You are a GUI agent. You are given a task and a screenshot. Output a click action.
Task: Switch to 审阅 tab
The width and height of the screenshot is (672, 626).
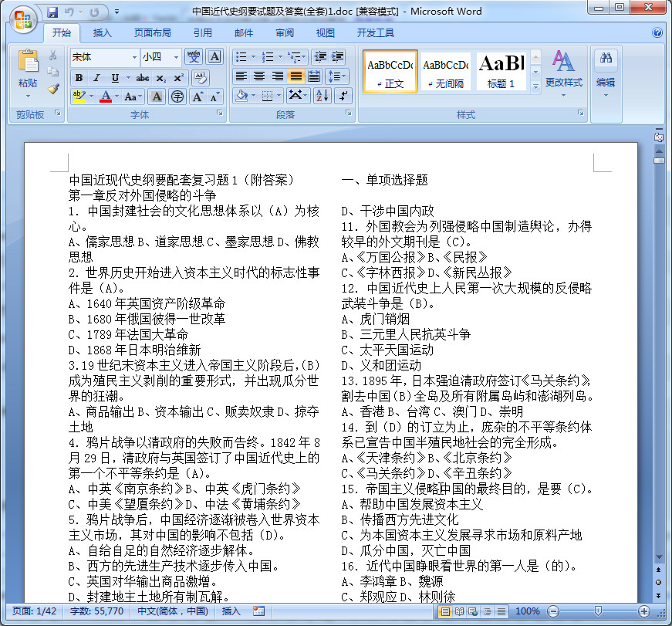285,33
